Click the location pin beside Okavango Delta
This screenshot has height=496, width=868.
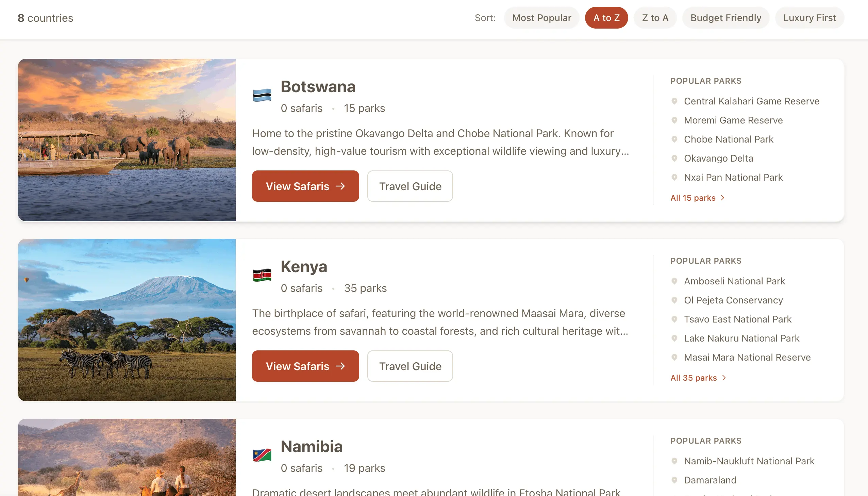(674, 158)
